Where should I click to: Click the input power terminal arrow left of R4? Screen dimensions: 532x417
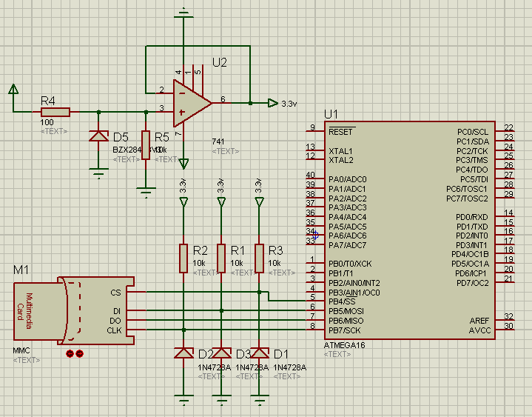point(13,89)
